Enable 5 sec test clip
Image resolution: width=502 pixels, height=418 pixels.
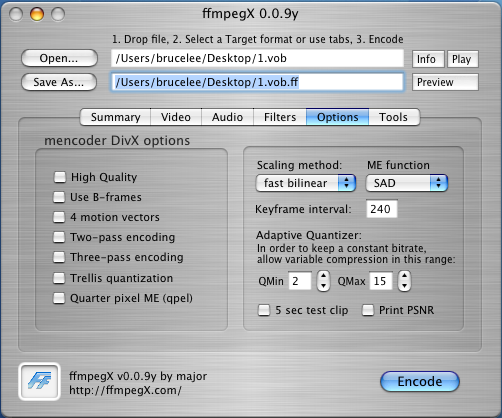point(264,310)
